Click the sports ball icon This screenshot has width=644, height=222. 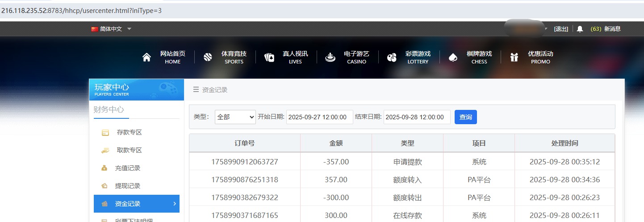pos(208,58)
